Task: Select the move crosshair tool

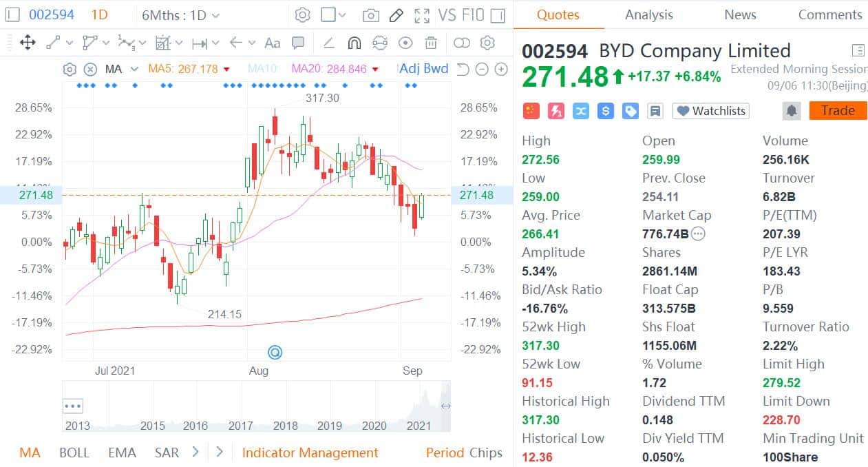Action: coord(28,43)
